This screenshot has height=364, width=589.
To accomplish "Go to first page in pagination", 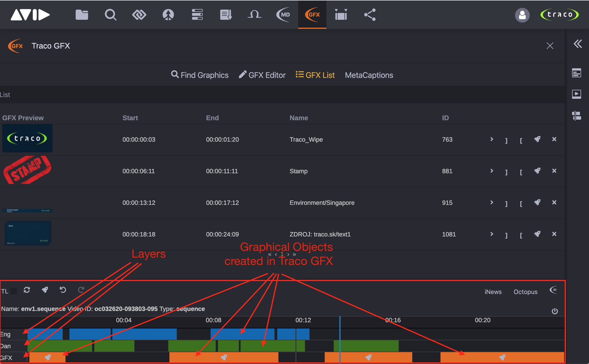I will tap(270, 254).
